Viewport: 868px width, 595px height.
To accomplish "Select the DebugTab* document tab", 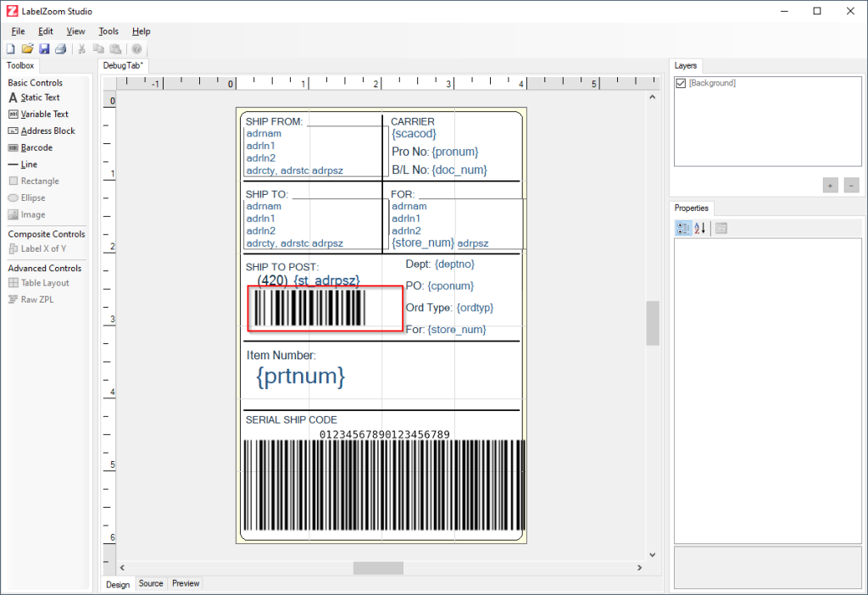I will [123, 65].
